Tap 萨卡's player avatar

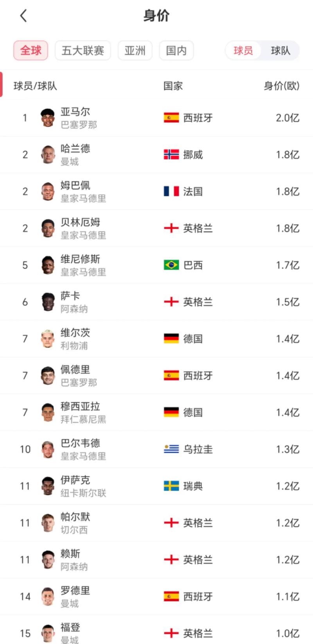(x=48, y=302)
